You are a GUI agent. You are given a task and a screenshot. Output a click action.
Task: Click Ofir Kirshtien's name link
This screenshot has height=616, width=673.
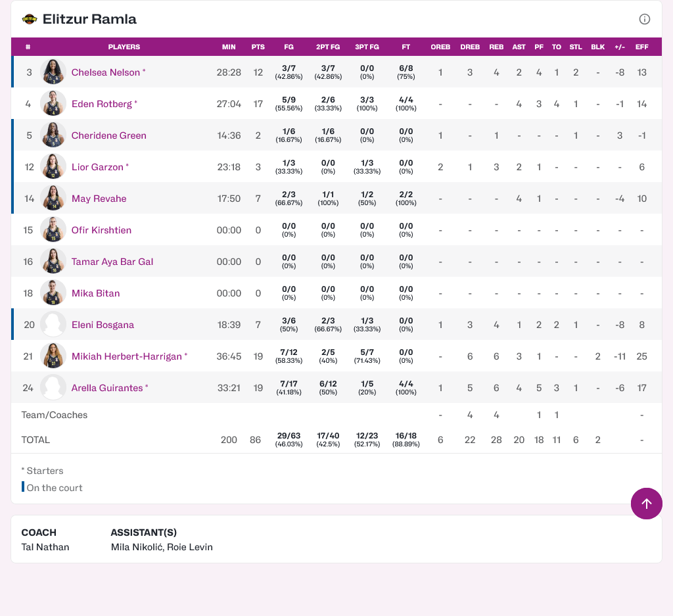(x=101, y=230)
